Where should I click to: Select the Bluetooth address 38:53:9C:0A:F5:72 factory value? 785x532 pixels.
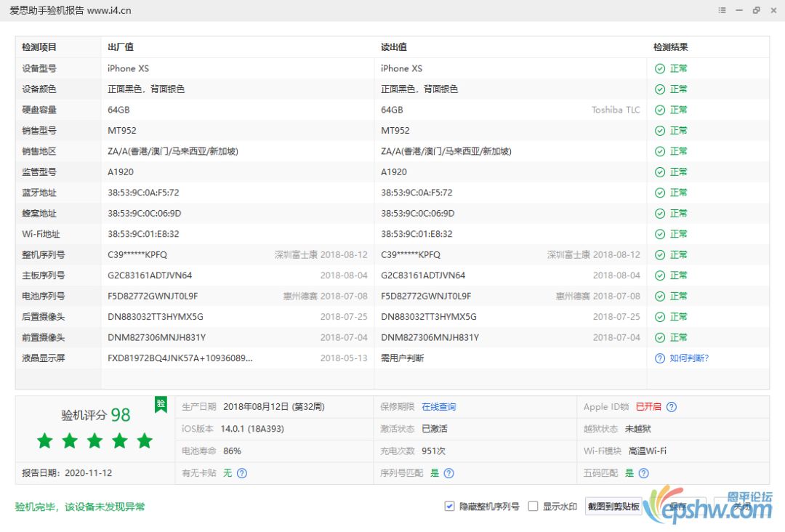143,193
